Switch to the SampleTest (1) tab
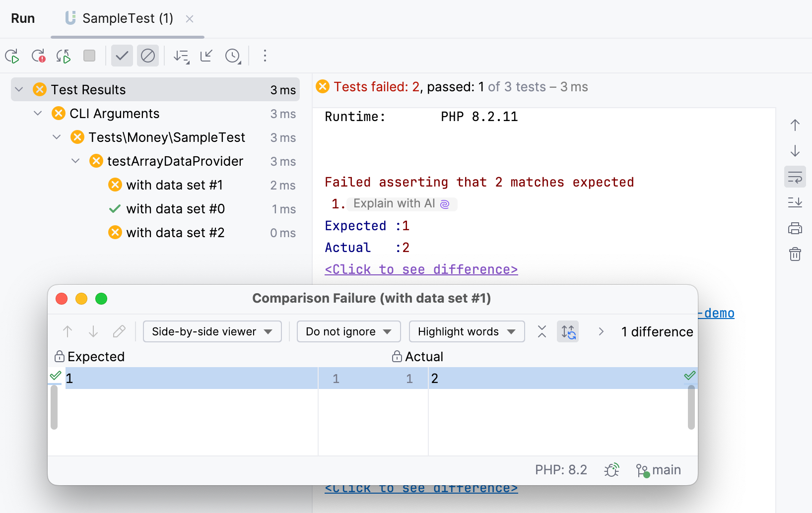The width and height of the screenshot is (812, 513). [127, 18]
